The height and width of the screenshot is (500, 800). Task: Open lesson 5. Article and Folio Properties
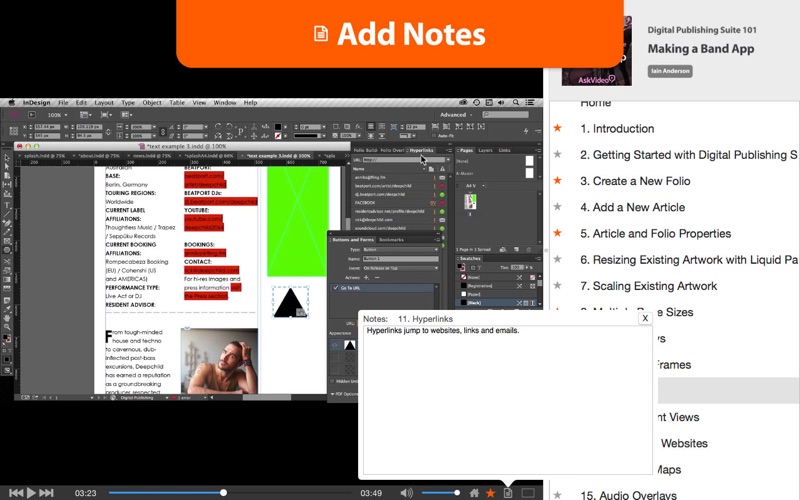(x=656, y=234)
